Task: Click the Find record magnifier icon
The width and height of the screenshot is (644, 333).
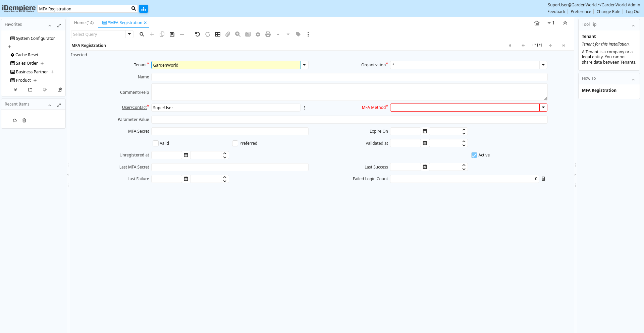Action: pyautogui.click(x=142, y=34)
